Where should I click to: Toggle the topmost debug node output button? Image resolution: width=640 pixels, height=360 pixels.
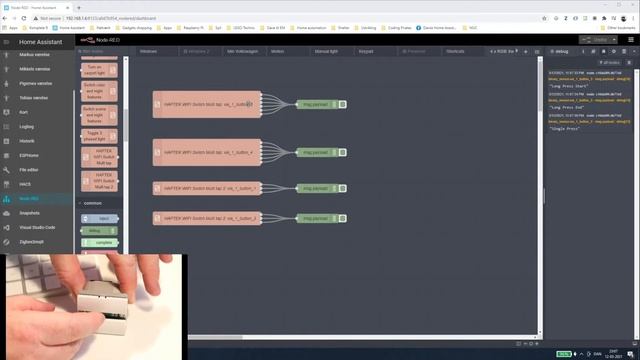(342, 104)
